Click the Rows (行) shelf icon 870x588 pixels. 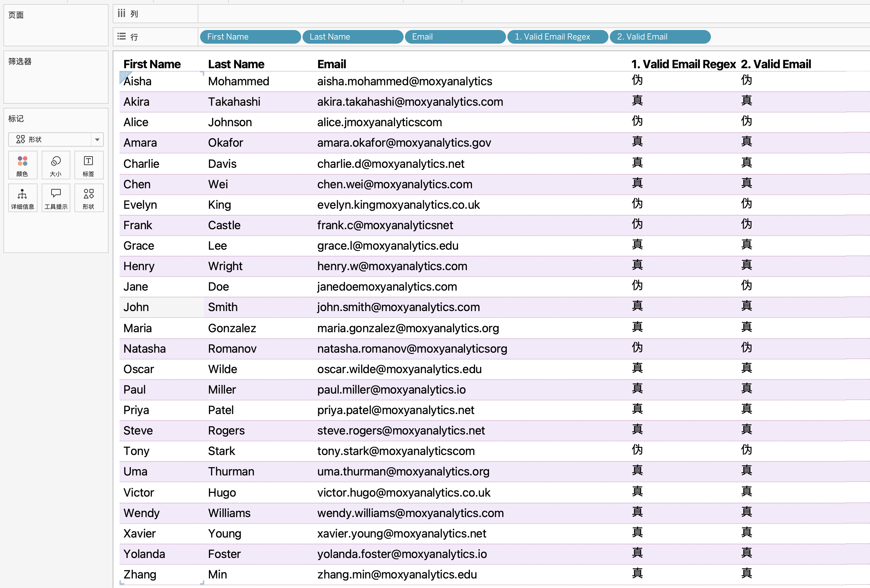pos(121,36)
